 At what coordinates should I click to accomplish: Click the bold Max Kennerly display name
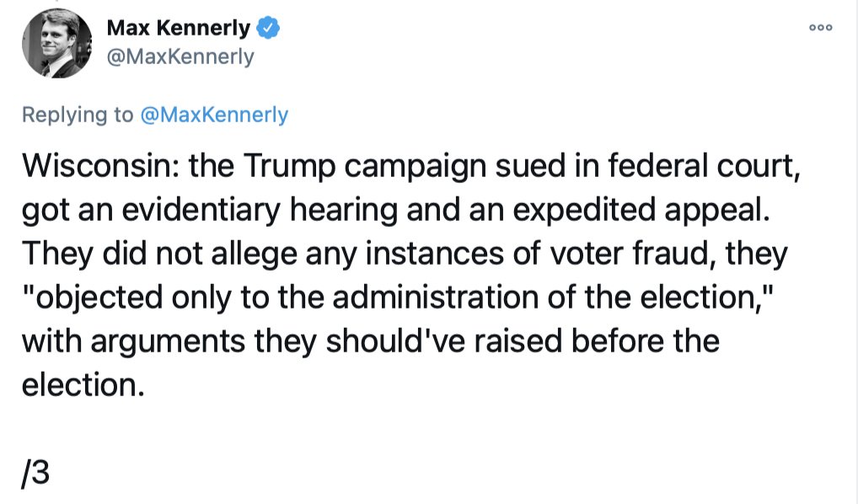179,29
